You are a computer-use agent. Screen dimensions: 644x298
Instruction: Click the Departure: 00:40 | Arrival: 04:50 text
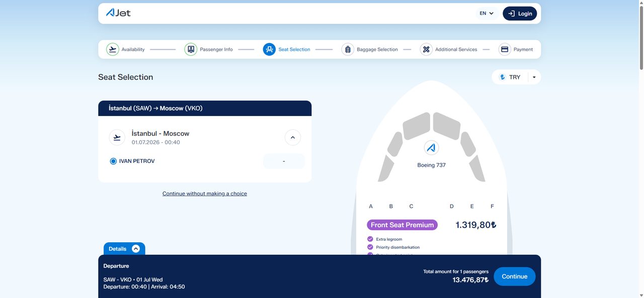(x=144, y=286)
